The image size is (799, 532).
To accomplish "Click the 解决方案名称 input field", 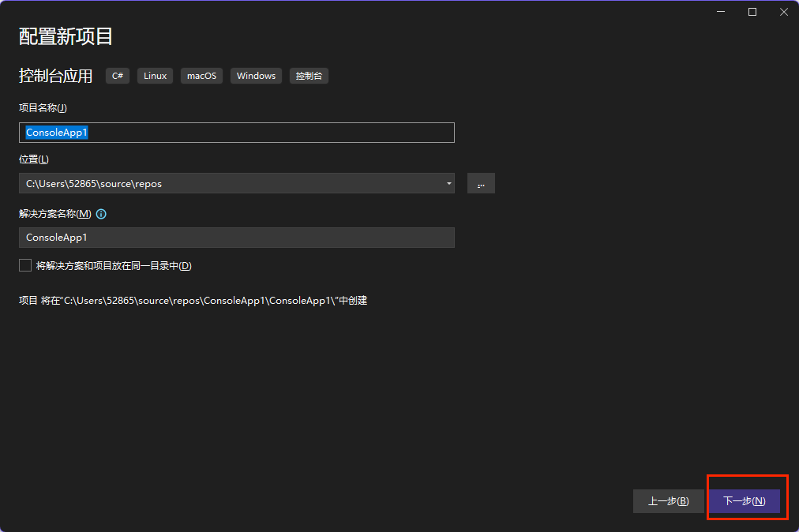I will (237, 237).
